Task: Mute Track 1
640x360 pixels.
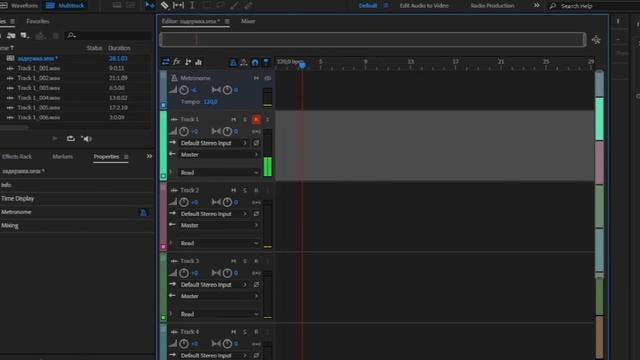Action: pos(233,120)
